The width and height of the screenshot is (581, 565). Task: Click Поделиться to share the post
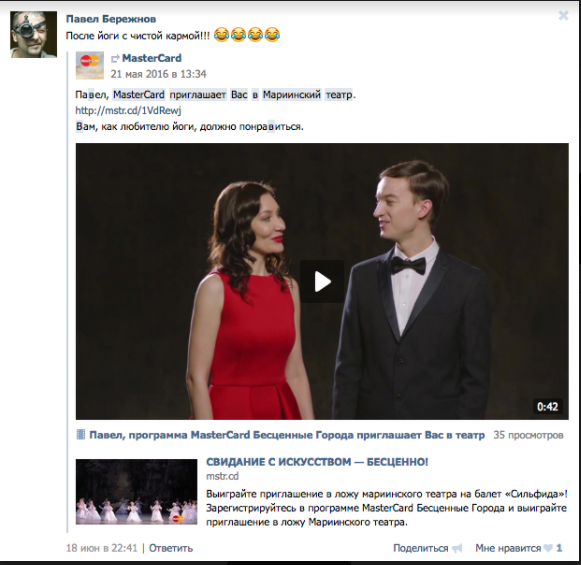point(421,548)
